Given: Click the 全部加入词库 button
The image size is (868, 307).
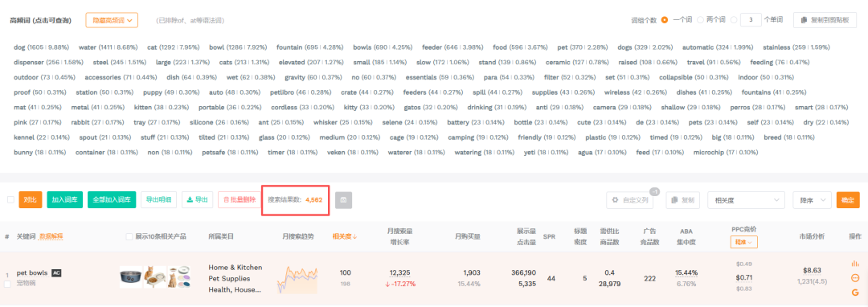Looking at the screenshot, I should pos(111,199).
